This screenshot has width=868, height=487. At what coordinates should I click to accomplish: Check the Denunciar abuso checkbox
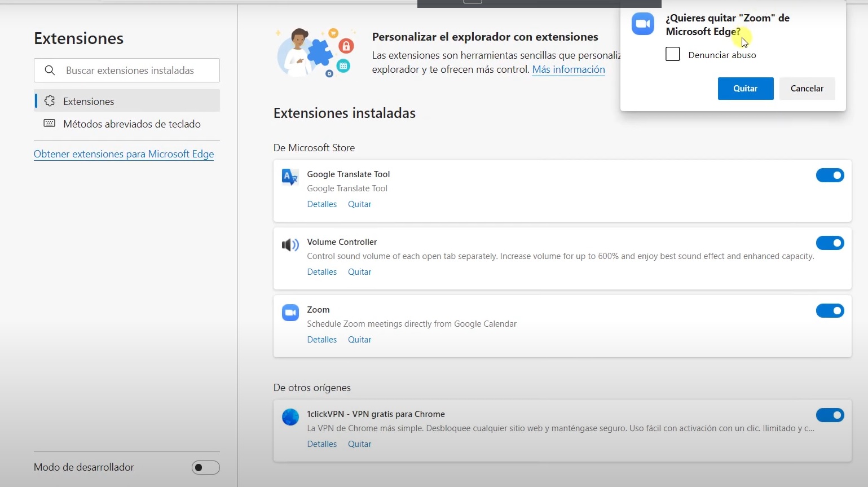(x=672, y=54)
